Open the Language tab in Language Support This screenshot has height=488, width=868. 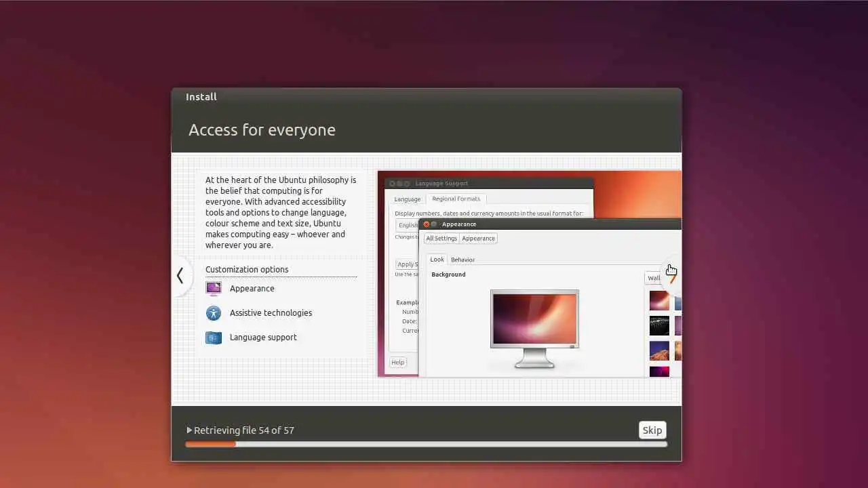pos(408,199)
